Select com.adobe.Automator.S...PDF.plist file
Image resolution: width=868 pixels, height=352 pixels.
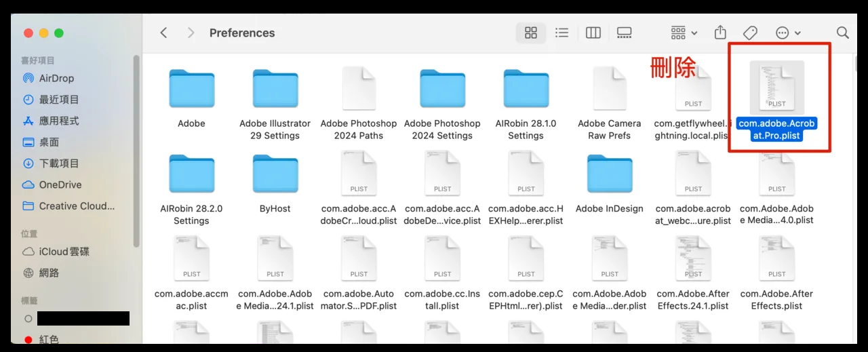(x=359, y=258)
